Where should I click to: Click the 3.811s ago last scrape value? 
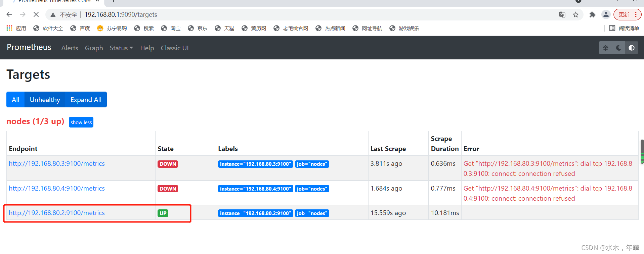click(386, 163)
